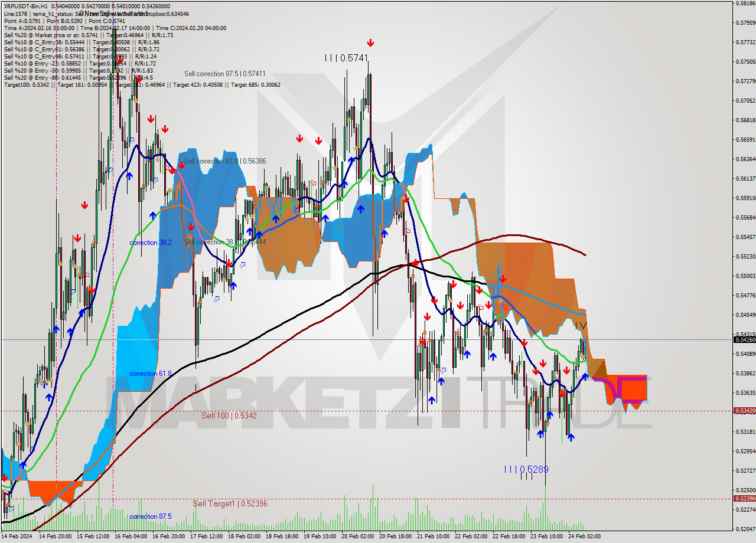Image resolution: width=756 pixels, height=543 pixels.
Task: Select Time B:2024.02.17 14:00:00 text
Action: (115, 28)
